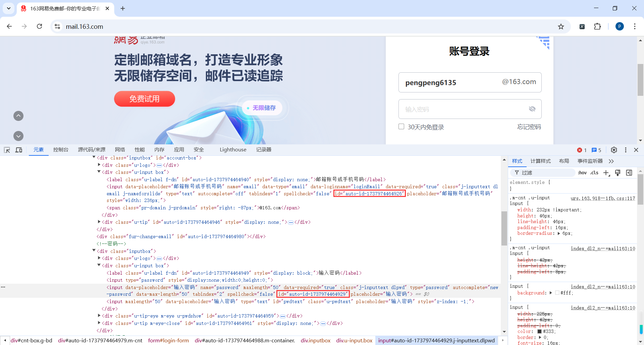Click the 过滤 styles filter box

pyautogui.click(x=543, y=173)
